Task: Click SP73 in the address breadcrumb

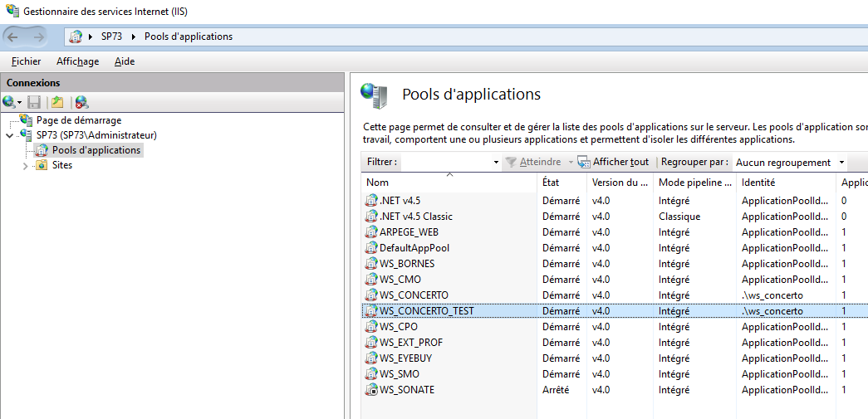Action: [x=111, y=37]
